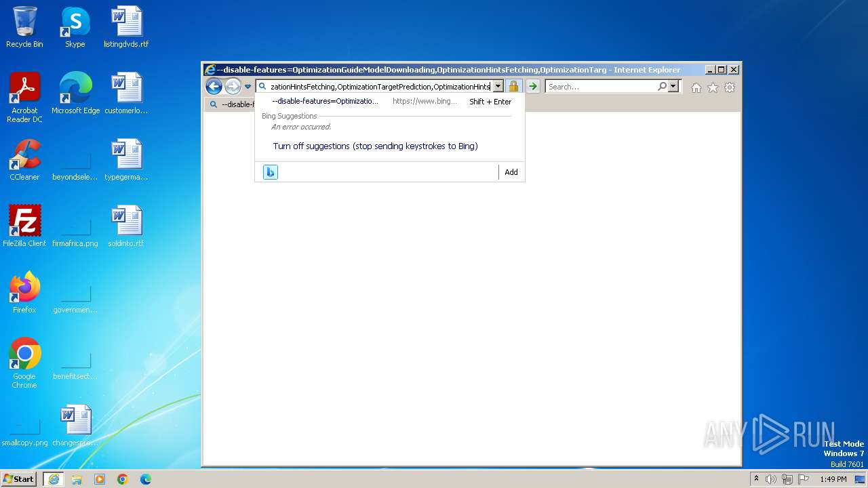Image resolution: width=868 pixels, height=488 pixels.
Task: Click Internet Explorer in the taskbar
Action: pyautogui.click(x=54, y=479)
